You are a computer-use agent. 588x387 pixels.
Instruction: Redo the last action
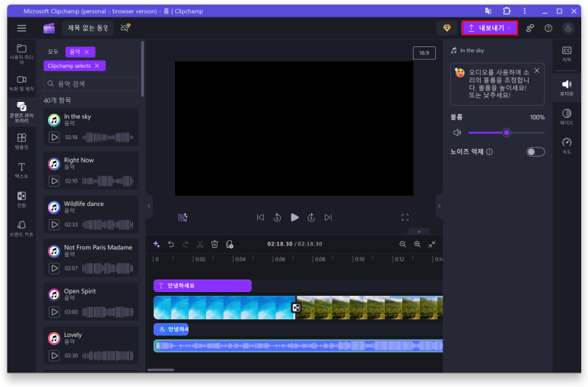pyautogui.click(x=186, y=244)
